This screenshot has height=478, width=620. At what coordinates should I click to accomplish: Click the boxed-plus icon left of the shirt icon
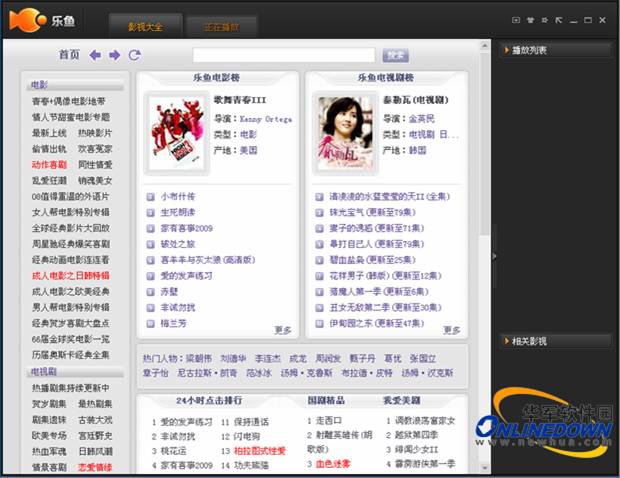pyautogui.click(x=516, y=20)
